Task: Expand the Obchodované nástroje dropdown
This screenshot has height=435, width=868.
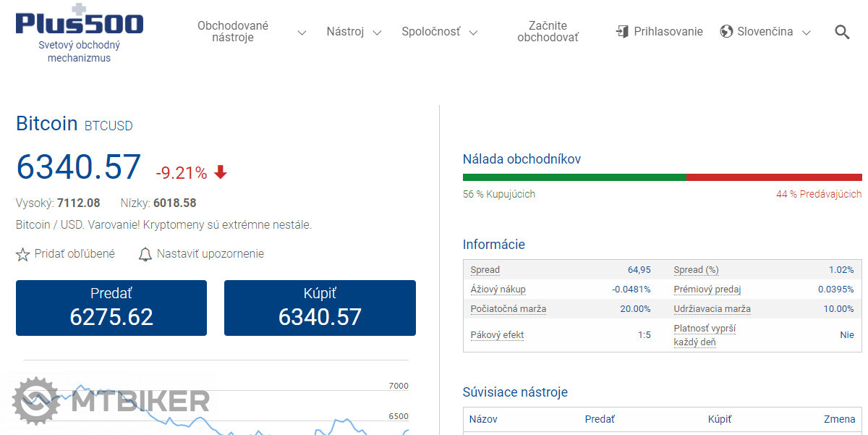Action: (x=302, y=33)
